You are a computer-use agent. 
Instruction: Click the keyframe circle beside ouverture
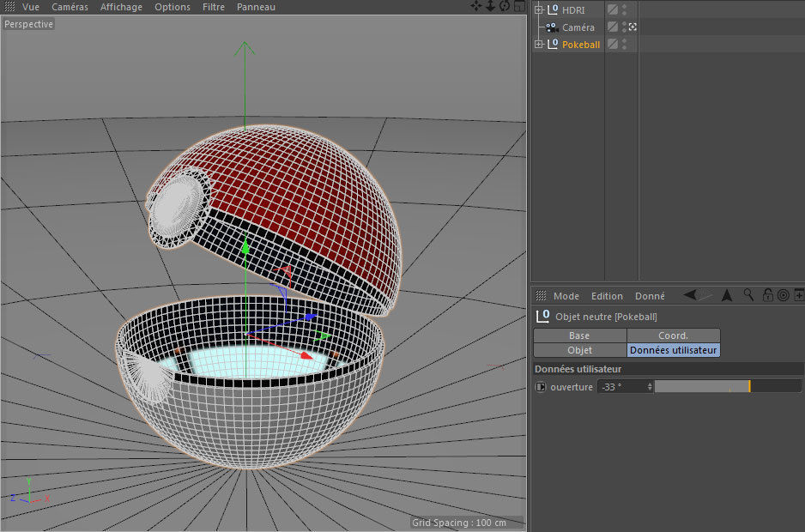[541, 387]
